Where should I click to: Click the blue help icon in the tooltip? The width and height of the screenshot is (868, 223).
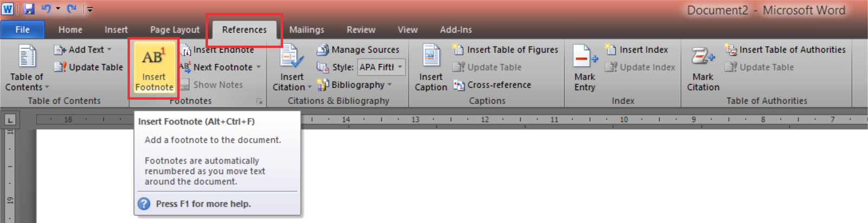[144, 204]
